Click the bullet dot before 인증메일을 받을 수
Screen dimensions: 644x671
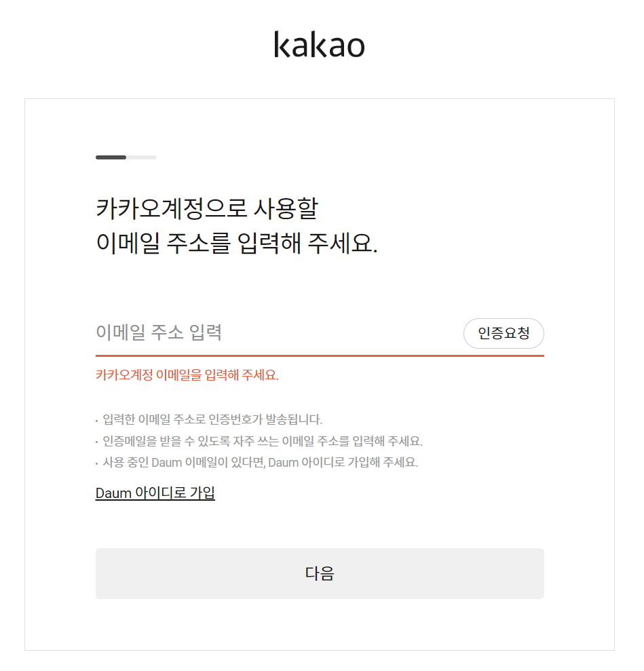[x=97, y=442]
